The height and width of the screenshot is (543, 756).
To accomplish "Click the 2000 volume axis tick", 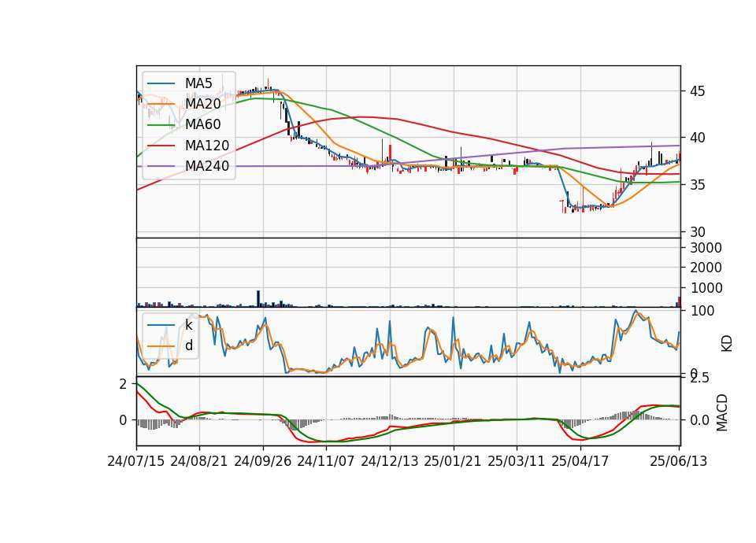I will (x=706, y=268).
